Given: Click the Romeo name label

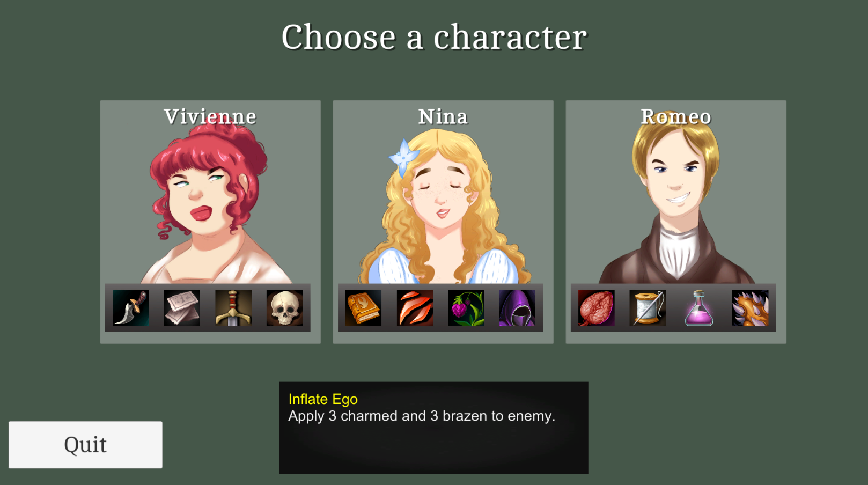Looking at the screenshot, I should point(676,116).
